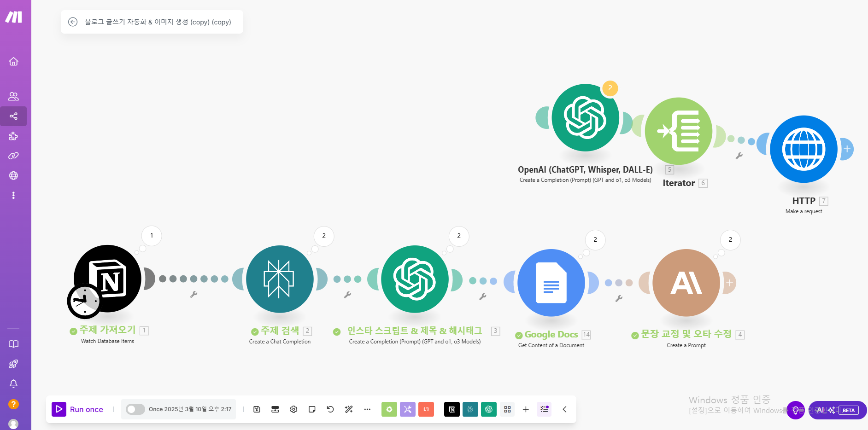
Task: Open scenario settings gear in toolbar
Action: tap(293, 409)
